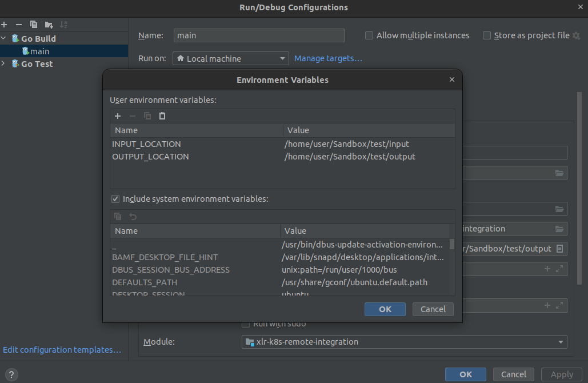
Task: Revert system environment variables icon
Action: tap(133, 217)
